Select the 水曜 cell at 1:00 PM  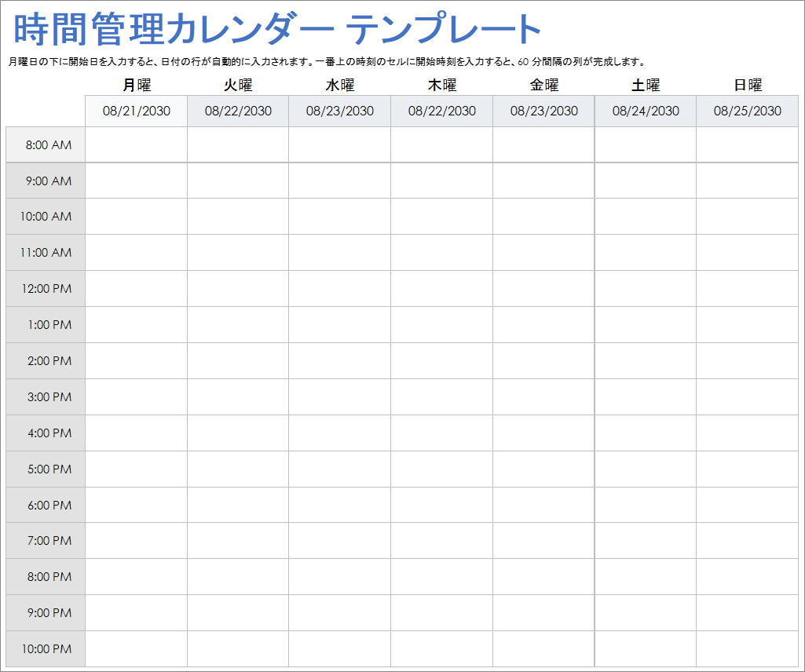[339, 325]
